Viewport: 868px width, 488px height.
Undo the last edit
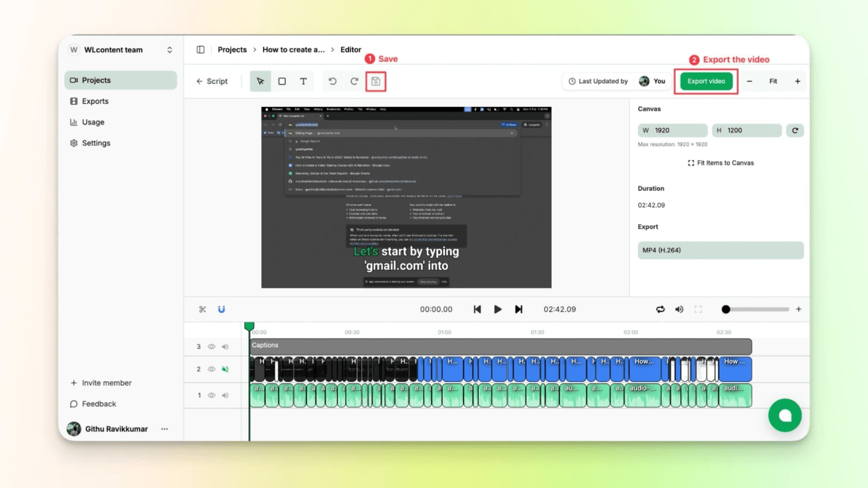333,81
